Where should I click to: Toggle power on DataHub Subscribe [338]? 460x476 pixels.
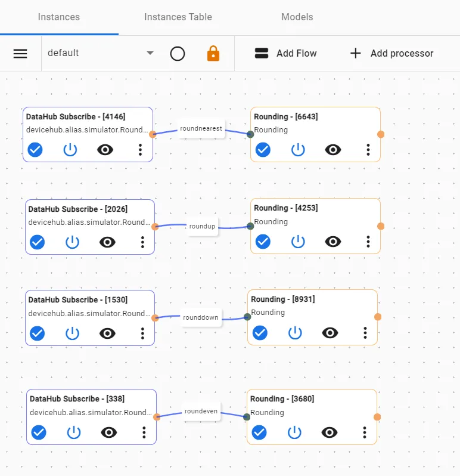(x=74, y=432)
